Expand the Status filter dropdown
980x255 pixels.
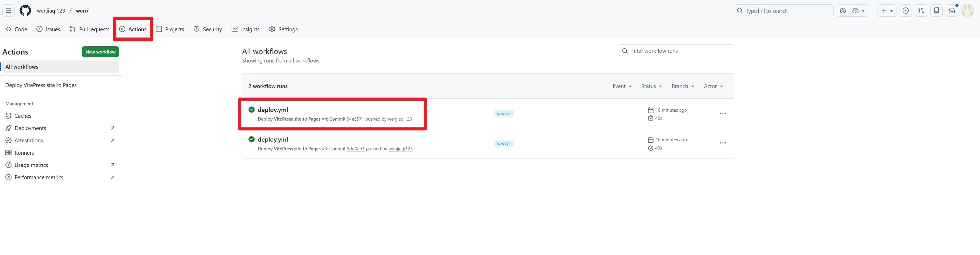[651, 86]
